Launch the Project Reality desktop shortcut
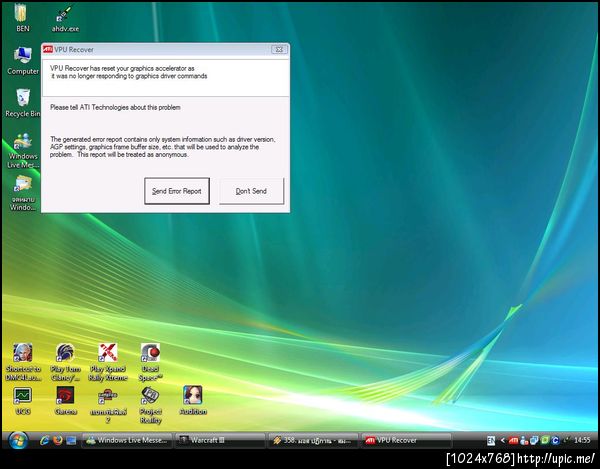The width and height of the screenshot is (600, 469). click(x=150, y=405)
